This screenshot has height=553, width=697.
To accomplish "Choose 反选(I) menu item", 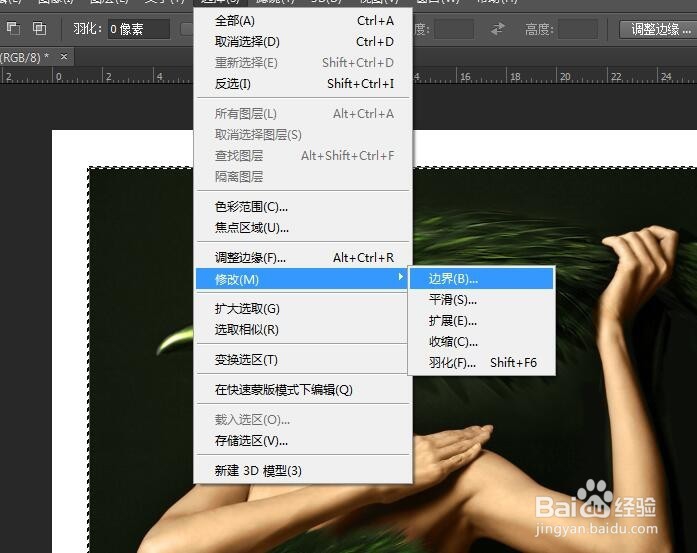I will pyautogui.click(x=304, y=83).
